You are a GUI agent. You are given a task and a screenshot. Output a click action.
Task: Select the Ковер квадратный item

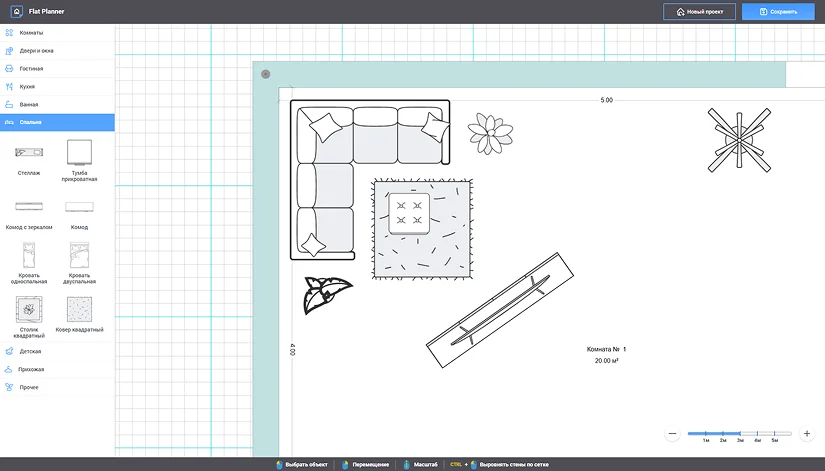(x=79, y=314)
